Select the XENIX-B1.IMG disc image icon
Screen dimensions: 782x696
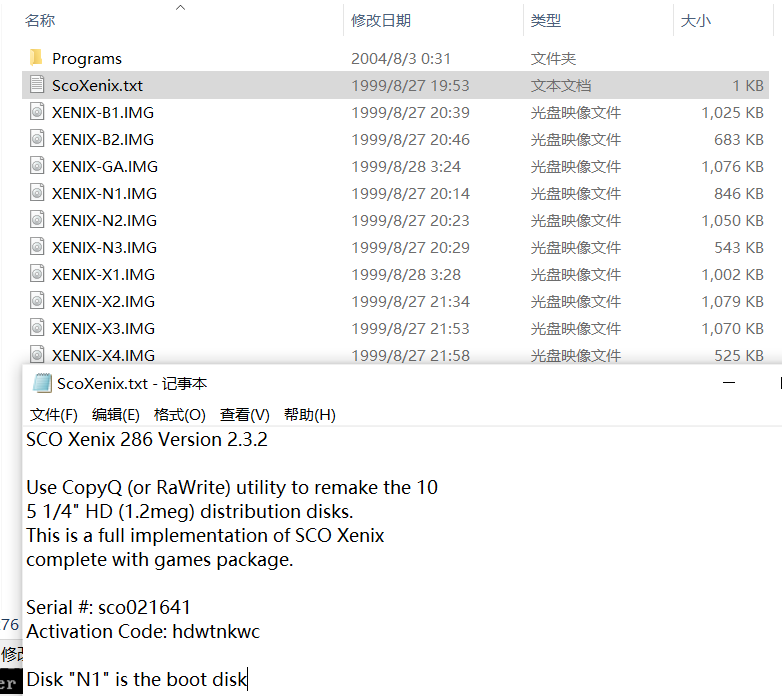click(37, 112)
